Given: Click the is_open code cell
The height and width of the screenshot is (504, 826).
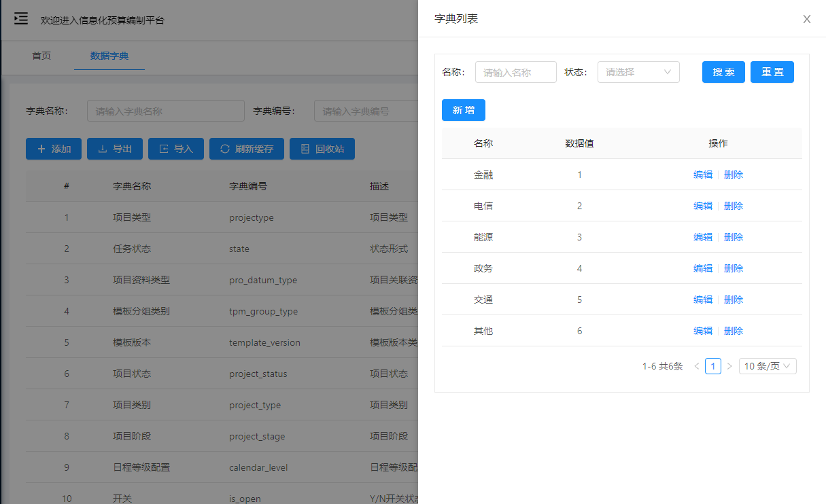Looking at the screenshot, I should pyautogui.click(x=245, y=499).
